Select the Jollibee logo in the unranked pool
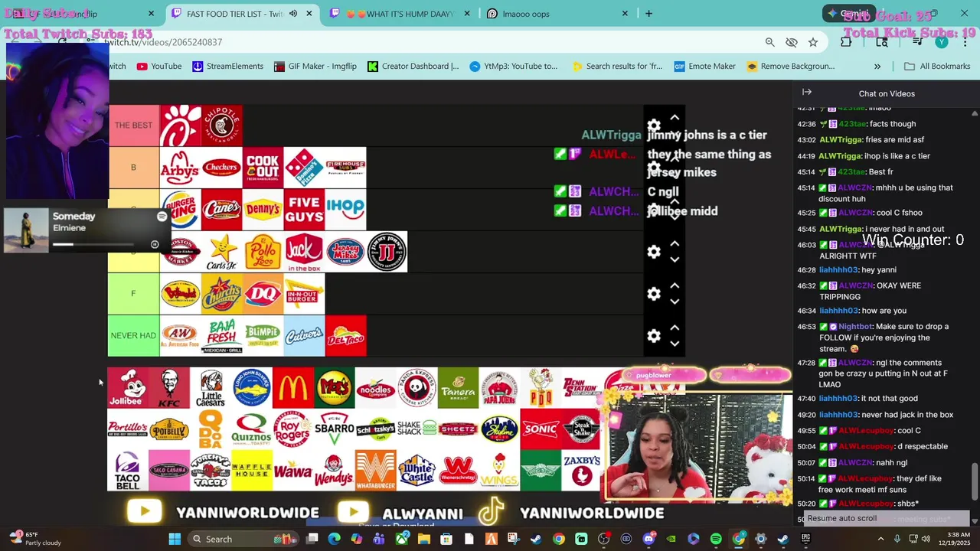980x551 pixels. [x=127, y=388]
